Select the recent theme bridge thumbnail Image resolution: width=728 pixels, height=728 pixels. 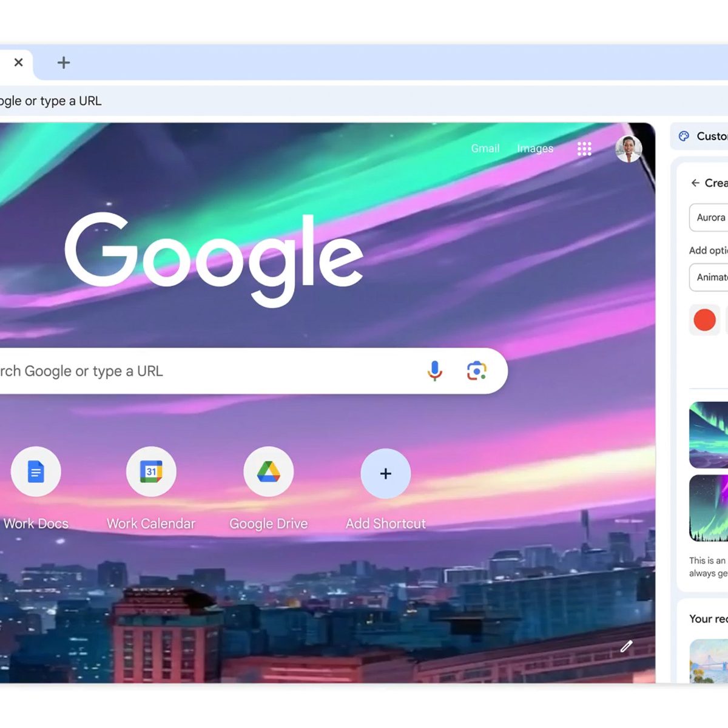click(709, 661)
